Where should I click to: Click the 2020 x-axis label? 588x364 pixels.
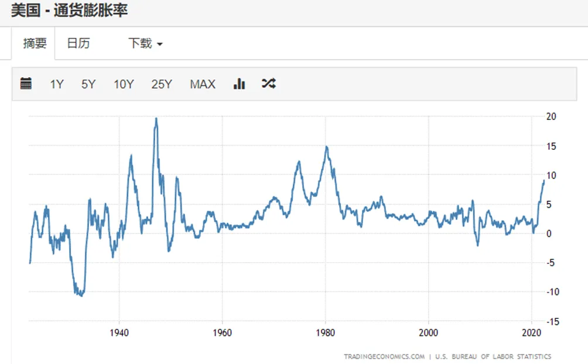531,332
